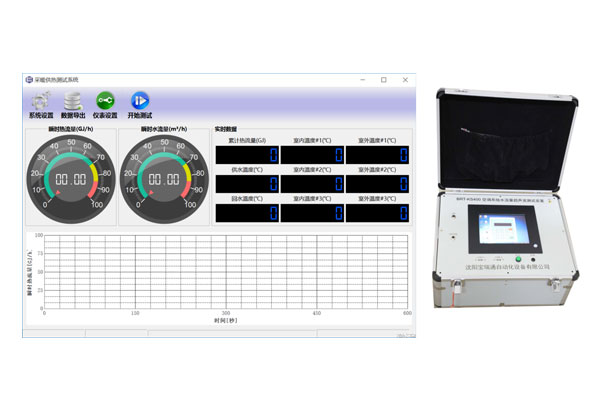600x400 pixels.
Task: Close the 采暖供热测试系统 window
Action: (405, 79)
